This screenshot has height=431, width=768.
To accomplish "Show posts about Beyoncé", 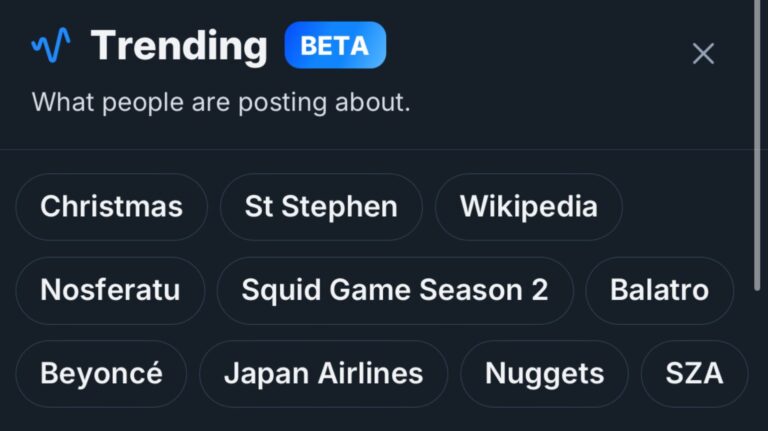I will pos(101,374).
